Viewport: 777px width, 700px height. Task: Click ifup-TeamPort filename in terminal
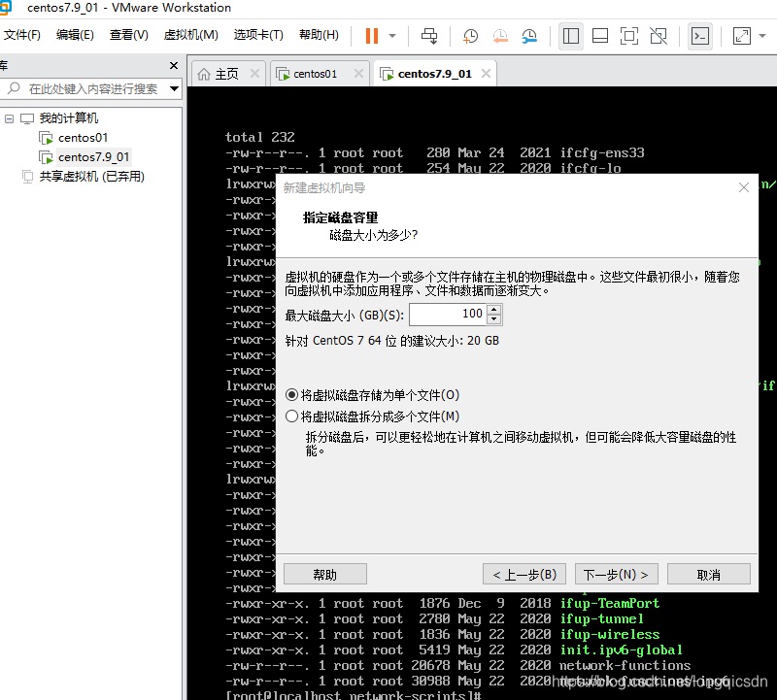(610, 603)
